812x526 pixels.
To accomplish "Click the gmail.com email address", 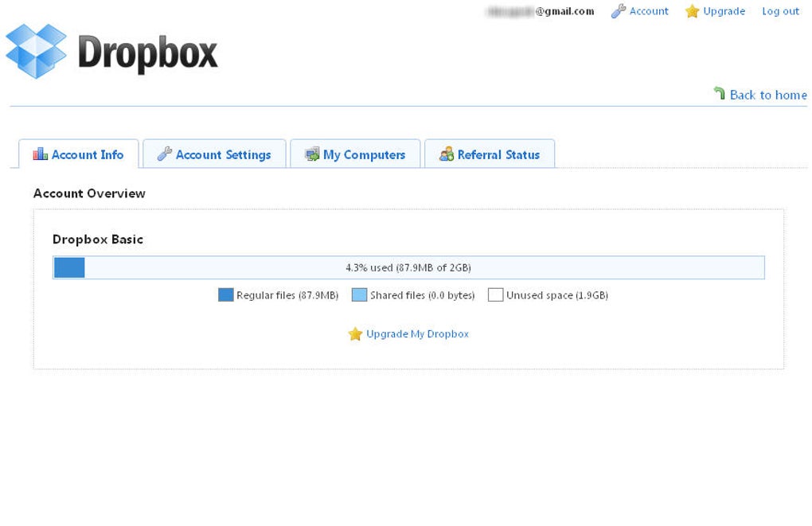I will [540, 11].
